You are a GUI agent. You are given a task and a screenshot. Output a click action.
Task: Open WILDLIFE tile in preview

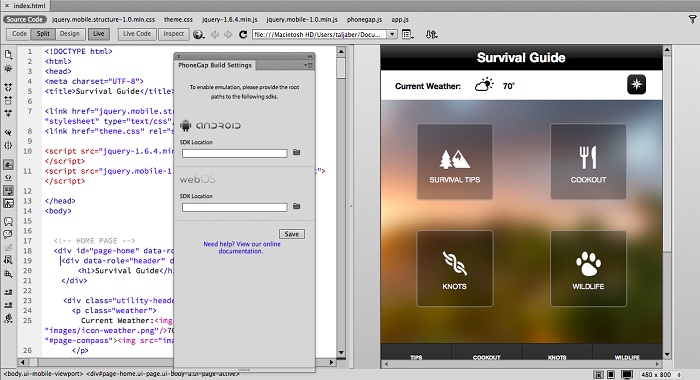click(588, 268)
